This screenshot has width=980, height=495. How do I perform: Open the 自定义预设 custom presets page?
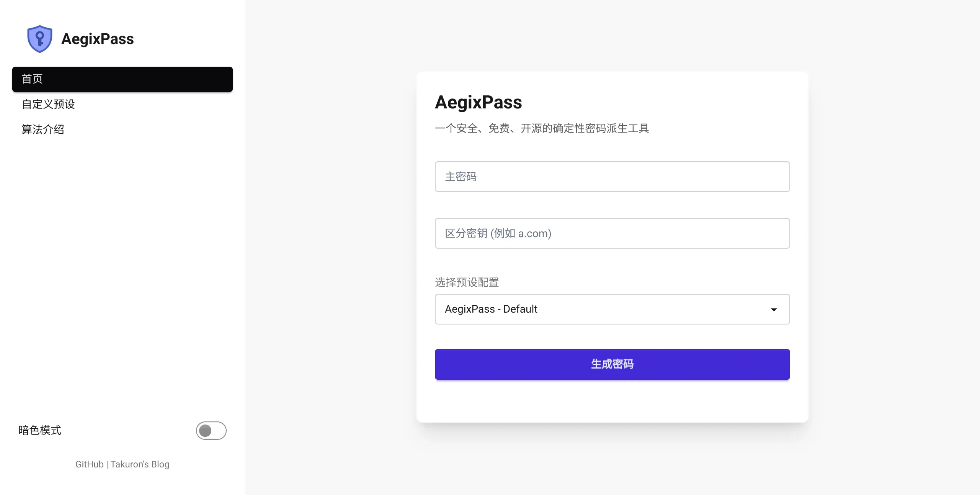click(48, 104)
